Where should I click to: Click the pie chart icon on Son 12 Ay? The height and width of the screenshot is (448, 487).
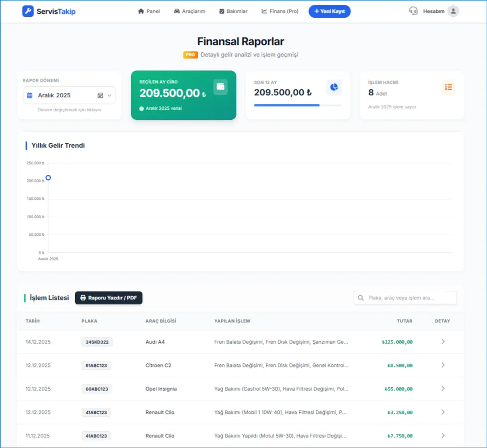point(334,87)
